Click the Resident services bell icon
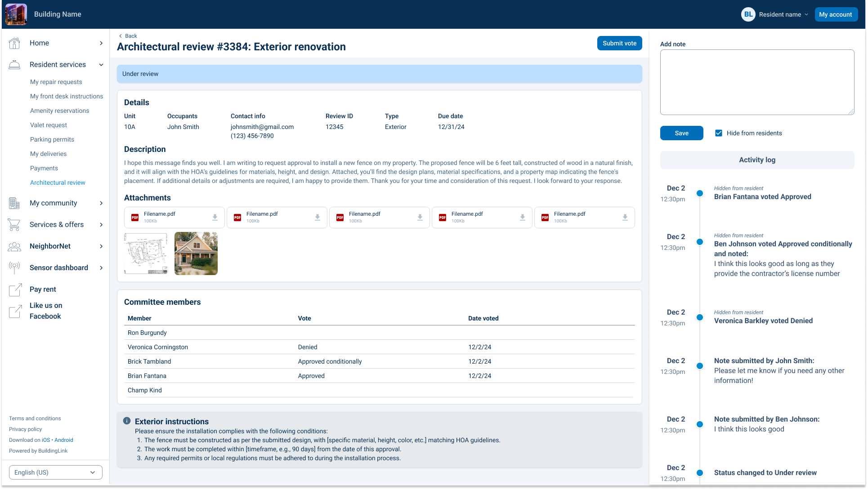Image resolution: width=868 pixels, height=489 pixels. tap(14, 65)
